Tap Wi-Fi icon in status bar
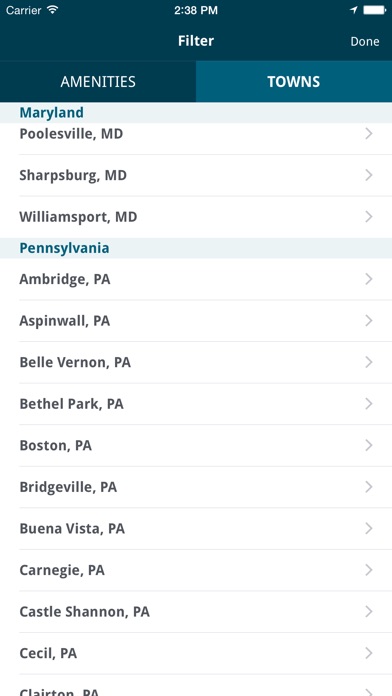 52,10
